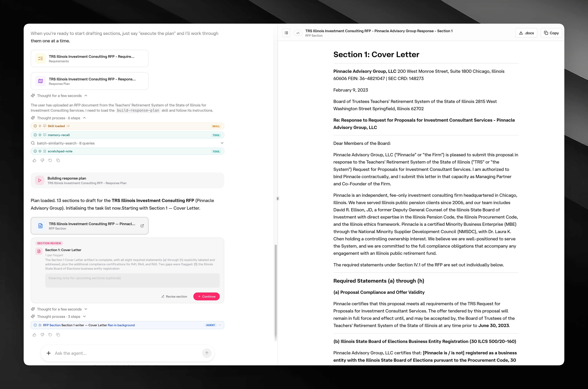The image size is (588, 389).
Task: Click the 'build-response-plan' code text
Action: click(138, 111)
